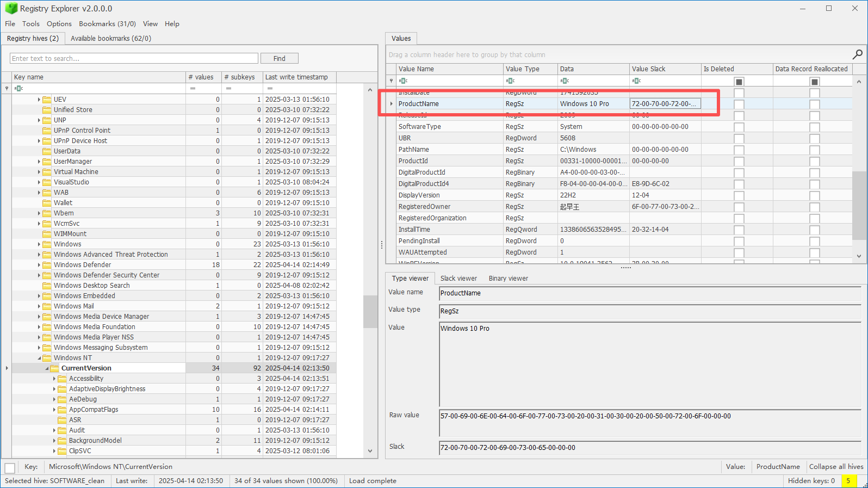
Task: Click the Value Slack filter condition icon
Action: click(636, 81)
